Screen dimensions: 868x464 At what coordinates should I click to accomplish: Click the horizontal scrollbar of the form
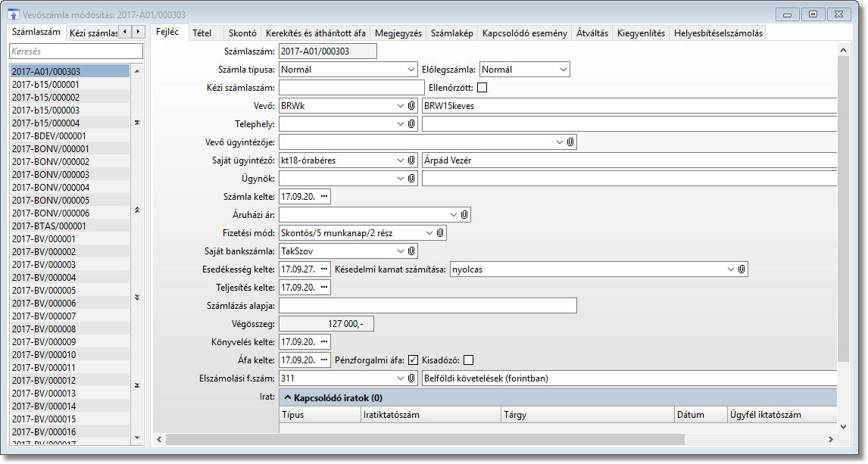click(x=425, y=439)
